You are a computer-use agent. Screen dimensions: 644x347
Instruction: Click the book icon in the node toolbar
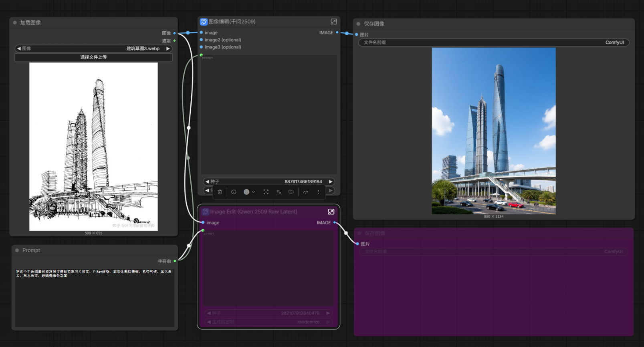click(x=291, y=192)
